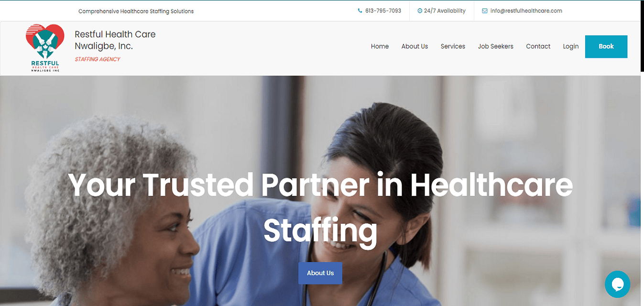Screen dimensions: 644x306
Task: Click the phone icon beside 613-795-7093
Action: coord(360,11)
